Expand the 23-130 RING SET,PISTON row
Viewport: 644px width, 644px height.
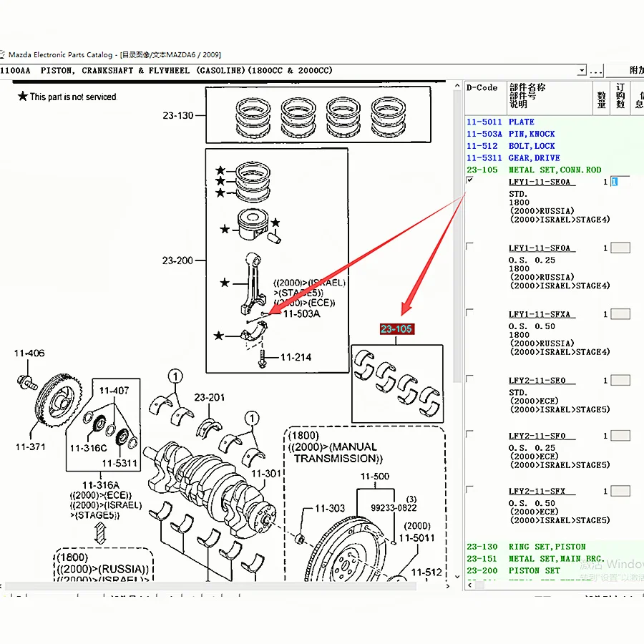(555, 547)
